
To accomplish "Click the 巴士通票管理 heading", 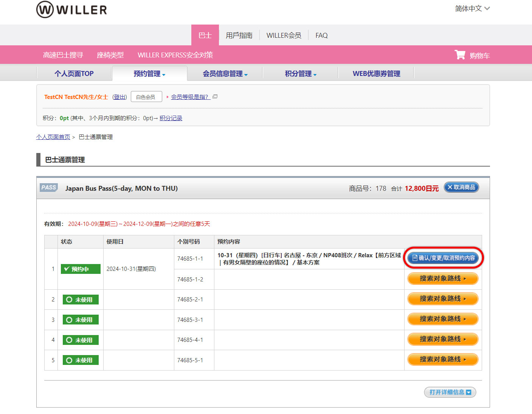I will tap(65, 160).
